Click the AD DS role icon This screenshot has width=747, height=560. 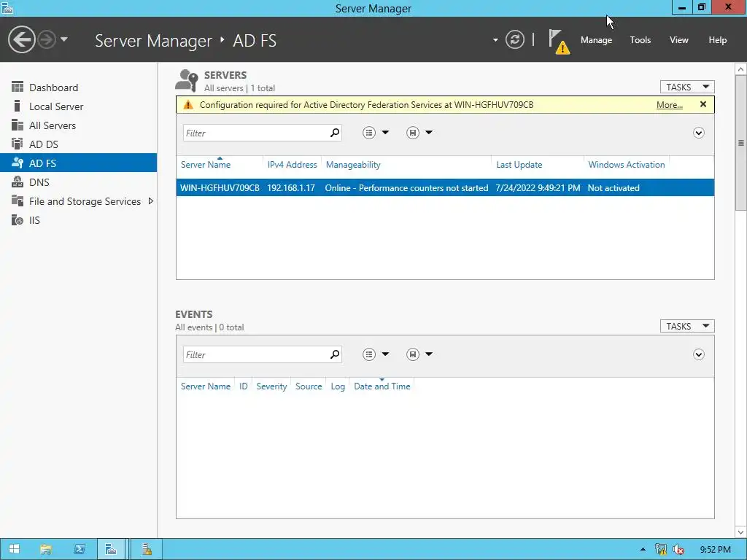point(18,144)
